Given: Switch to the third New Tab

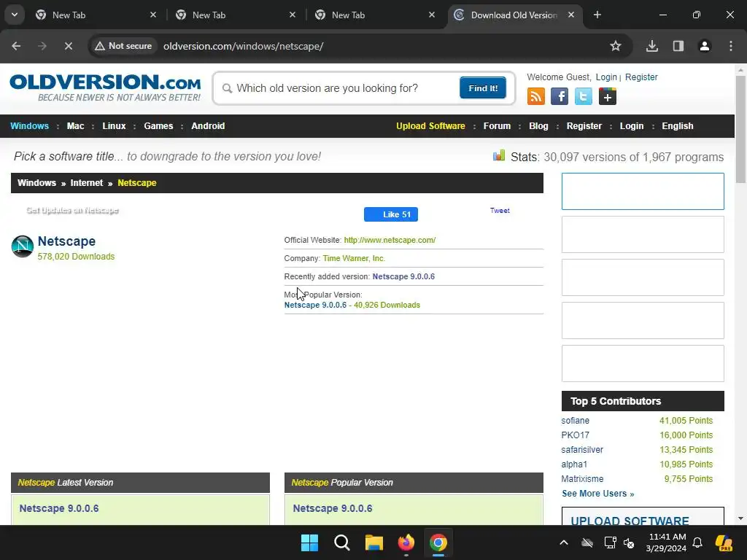Looking at the screenshot, I should (376, 15).
